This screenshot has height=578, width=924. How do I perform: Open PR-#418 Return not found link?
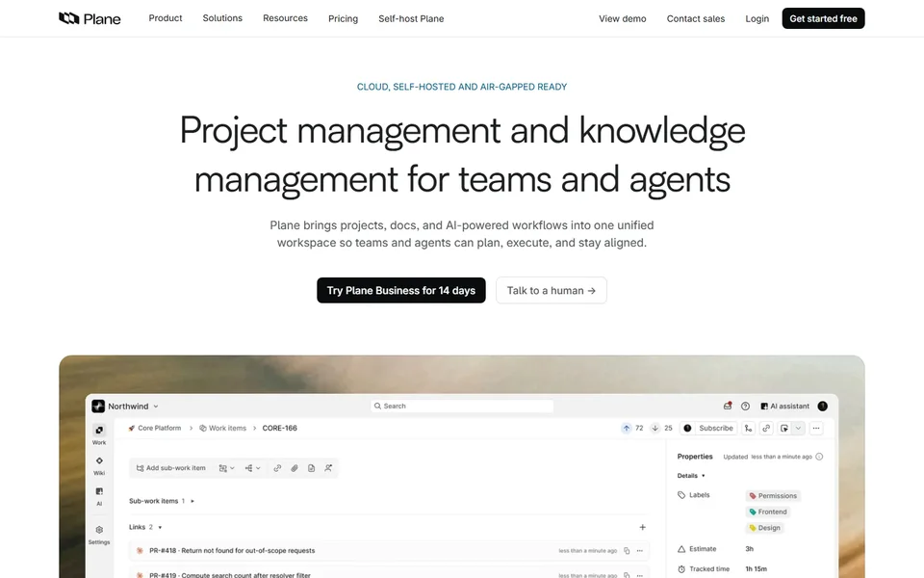(232, 551)
